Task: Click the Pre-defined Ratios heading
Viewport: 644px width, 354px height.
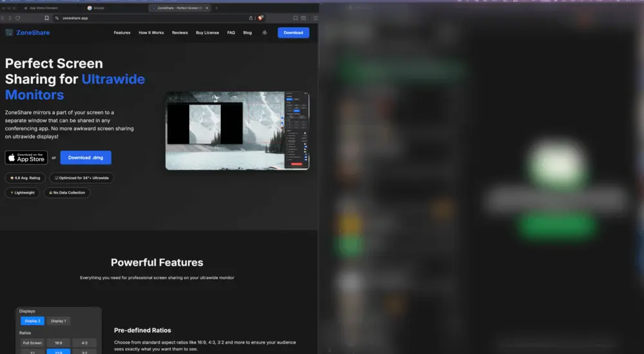Action: (x=142, y=330)
